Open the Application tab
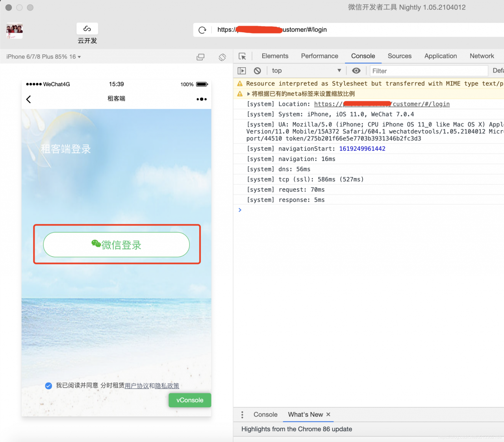 tap(441, 56)
